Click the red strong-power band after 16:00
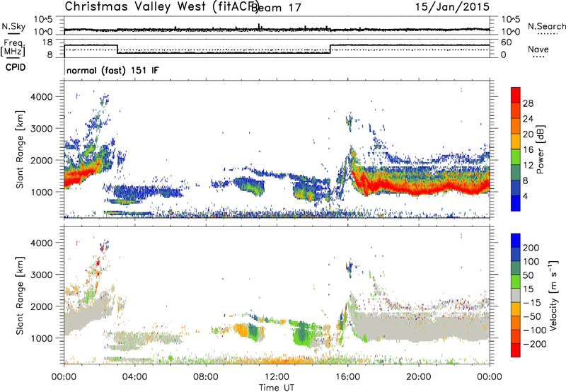 pos(419,185)
